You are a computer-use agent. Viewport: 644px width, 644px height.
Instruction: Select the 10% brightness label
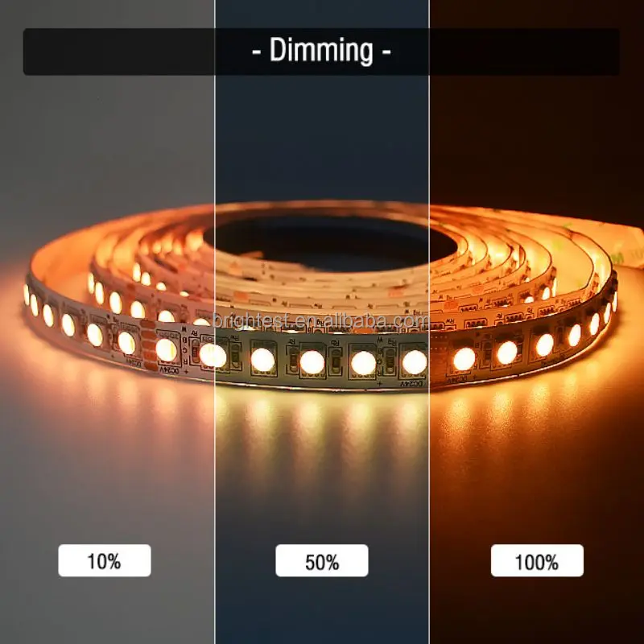click(105, 560)
